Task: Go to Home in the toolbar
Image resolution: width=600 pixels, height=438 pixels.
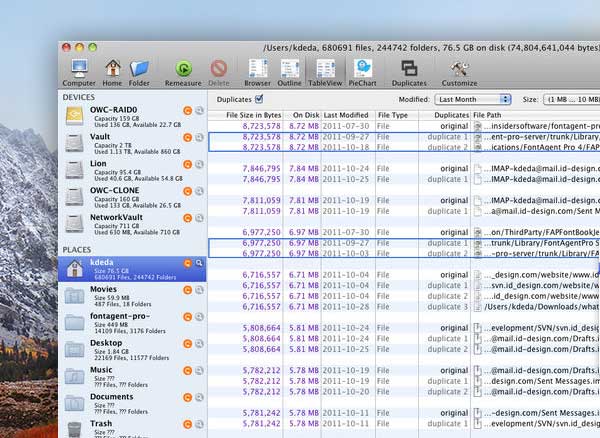Action: 112,73
